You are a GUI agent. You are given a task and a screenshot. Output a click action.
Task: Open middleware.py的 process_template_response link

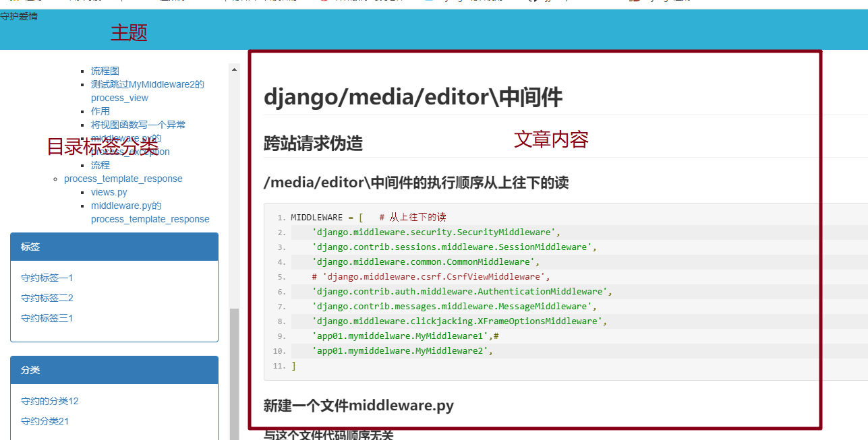150,212
